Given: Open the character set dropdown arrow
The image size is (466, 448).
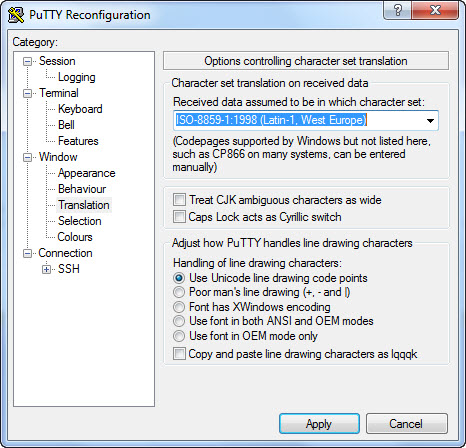Looking at the screenshot, I should click(x=430, y=120).
